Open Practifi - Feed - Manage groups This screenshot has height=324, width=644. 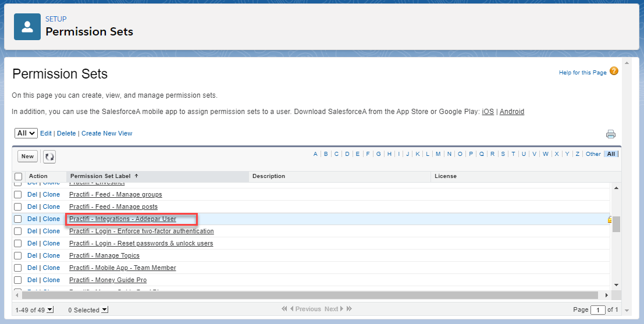click(115, 195)
